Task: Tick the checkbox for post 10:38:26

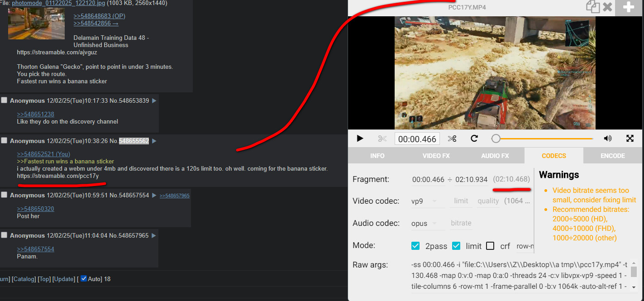Action: (x=4, y=141)
